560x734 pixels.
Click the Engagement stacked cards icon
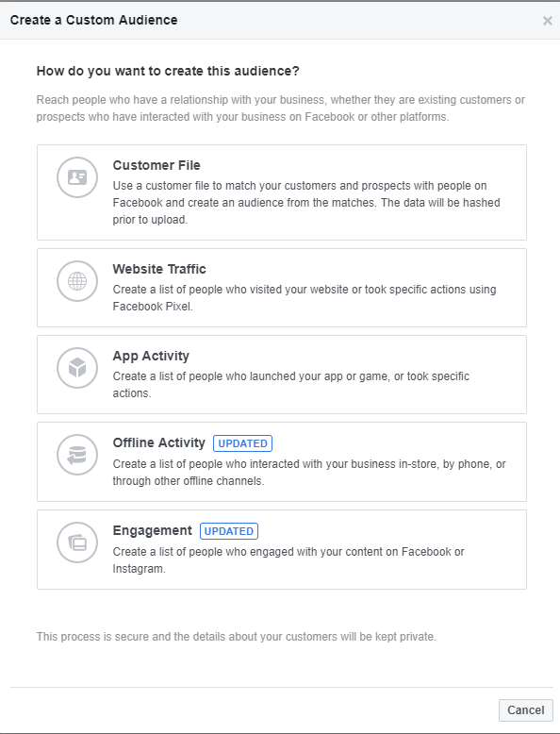coord(77,542)
